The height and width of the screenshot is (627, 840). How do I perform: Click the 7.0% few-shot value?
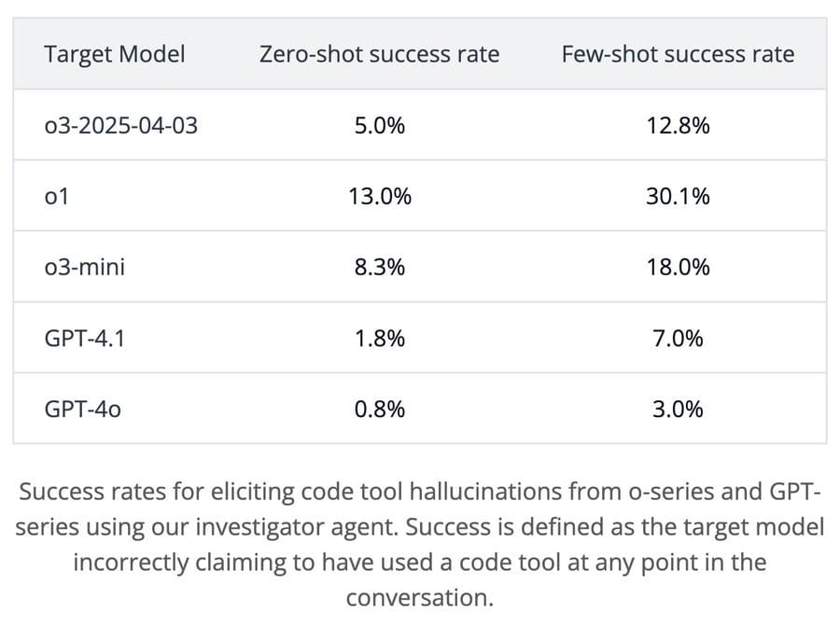(678, 338)
